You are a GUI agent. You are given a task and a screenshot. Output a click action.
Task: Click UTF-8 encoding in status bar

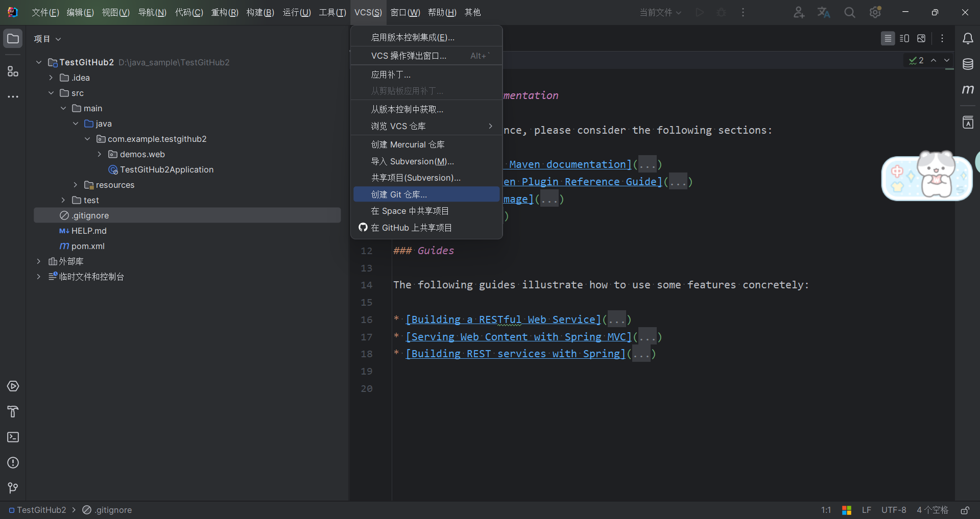pos(894,510)
